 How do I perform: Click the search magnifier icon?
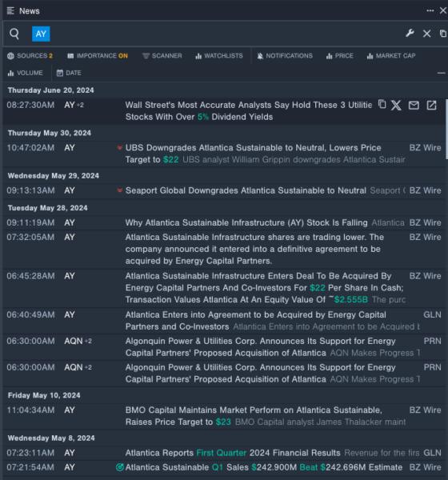[14, 34]
